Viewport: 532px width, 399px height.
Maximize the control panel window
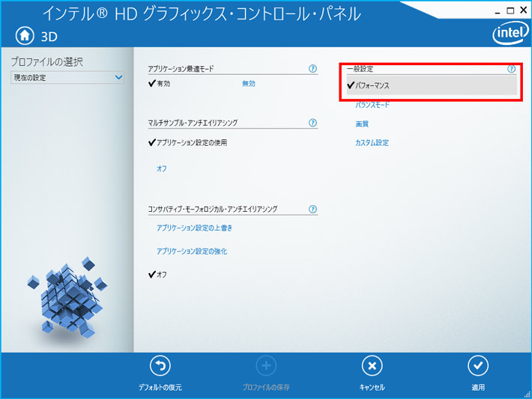tap(510, 10)
